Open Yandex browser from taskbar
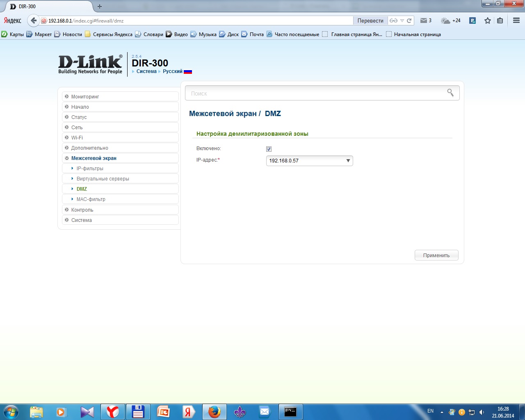525x420 pixels. tap(113, 412)
